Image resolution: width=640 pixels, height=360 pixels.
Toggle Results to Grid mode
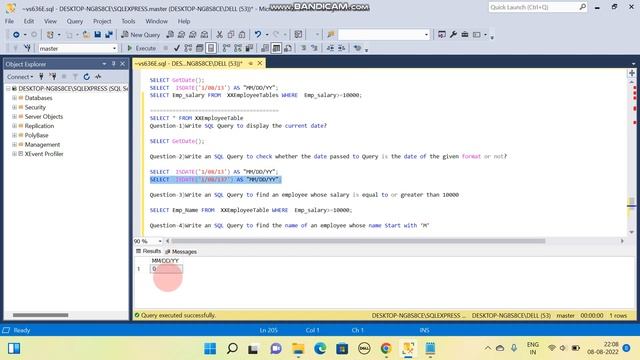coord(276,48)
